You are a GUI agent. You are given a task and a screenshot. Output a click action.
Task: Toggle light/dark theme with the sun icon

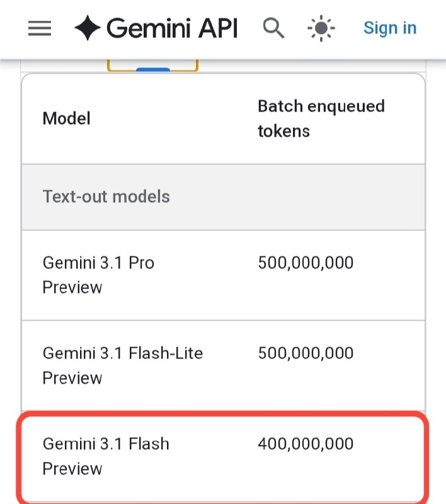point(320,28)
